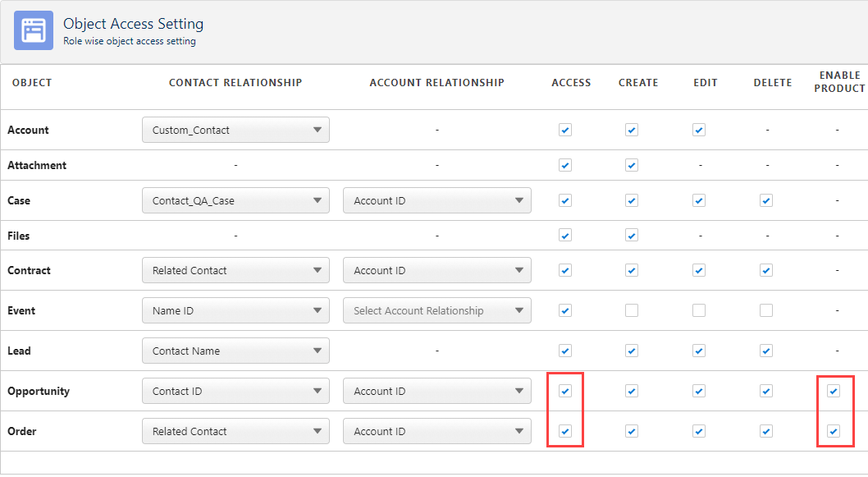Select the Opportunity object label
Image resolution: width=868 pixels, height=477 pixels.
[39, 392]
